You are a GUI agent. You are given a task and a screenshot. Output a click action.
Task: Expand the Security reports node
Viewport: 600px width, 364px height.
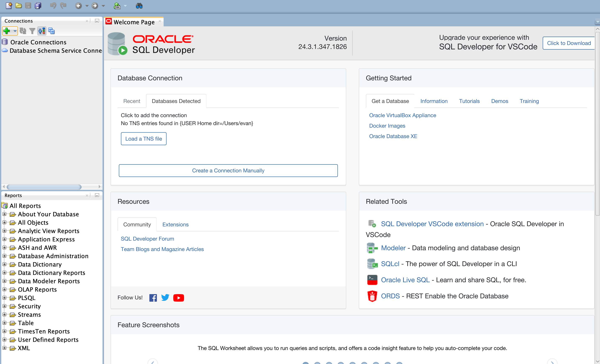(4, 306)
